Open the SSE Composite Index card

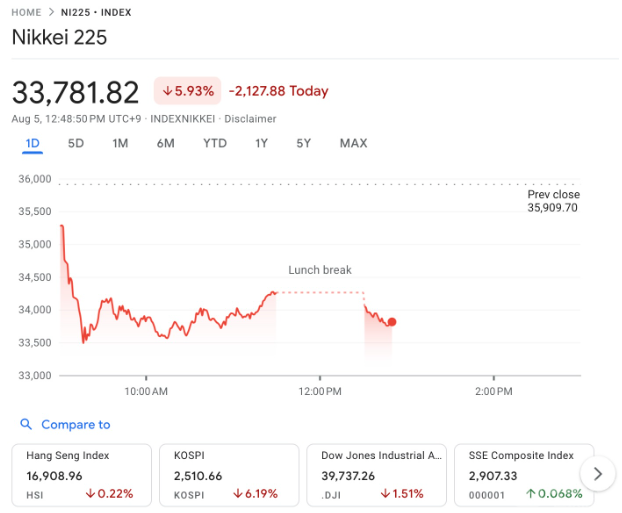523,474
